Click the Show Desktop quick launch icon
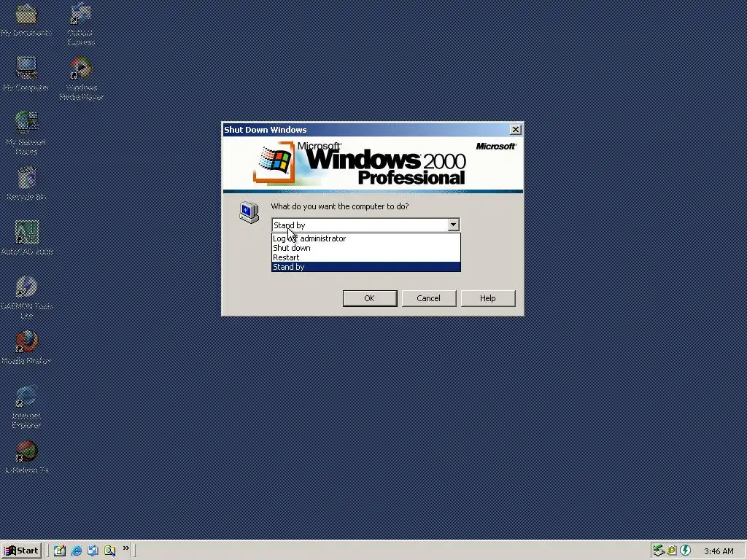This screenshot has width=747, height=560. (60, 551)
